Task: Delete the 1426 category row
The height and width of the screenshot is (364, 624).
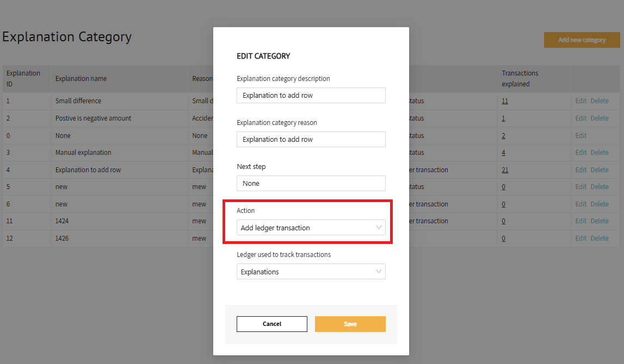Action: click(600, 239)
